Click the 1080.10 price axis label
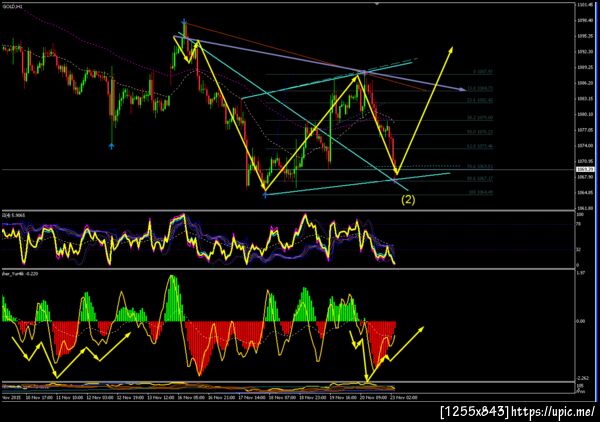 pyautogui.click(x=585, y=114)
